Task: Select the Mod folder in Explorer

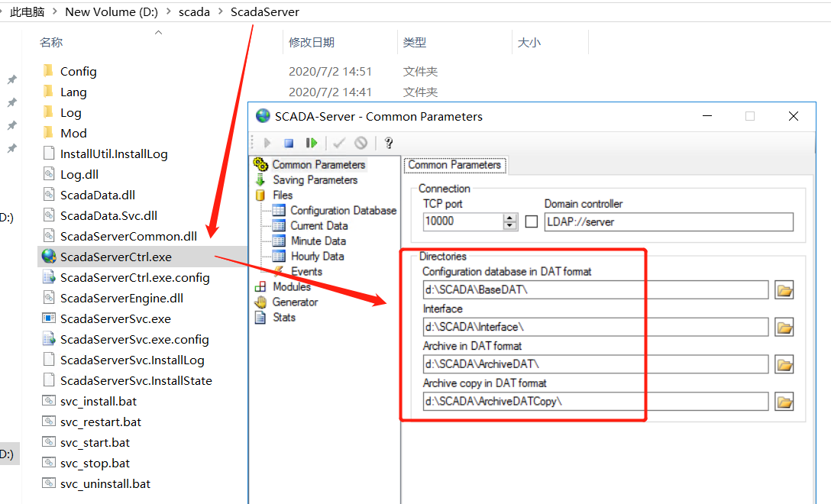Action: click(73, 134)
